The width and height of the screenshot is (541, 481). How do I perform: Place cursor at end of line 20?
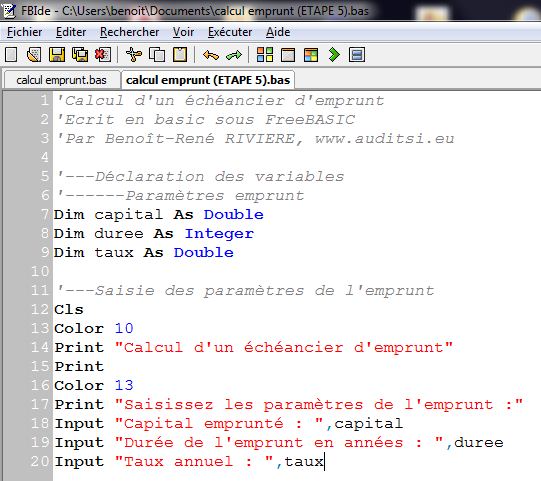pyautogui.click(x=324, y=462)
